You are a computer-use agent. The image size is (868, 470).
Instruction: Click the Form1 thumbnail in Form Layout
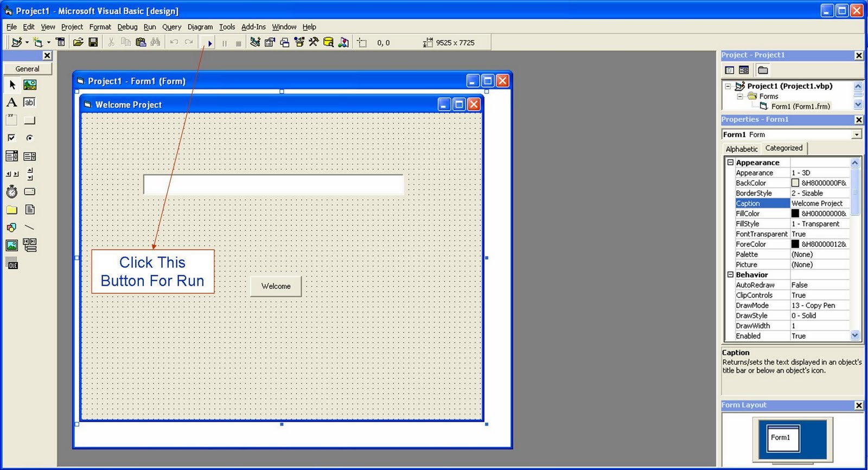(x=783, y=438)
